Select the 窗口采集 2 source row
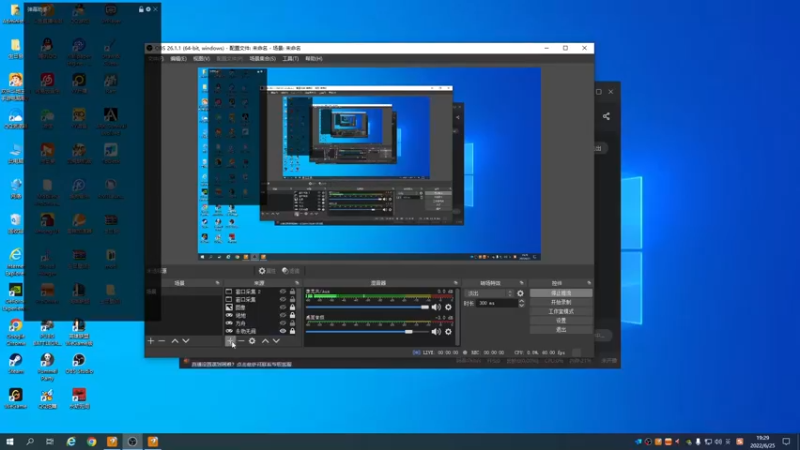 [260, 292]
